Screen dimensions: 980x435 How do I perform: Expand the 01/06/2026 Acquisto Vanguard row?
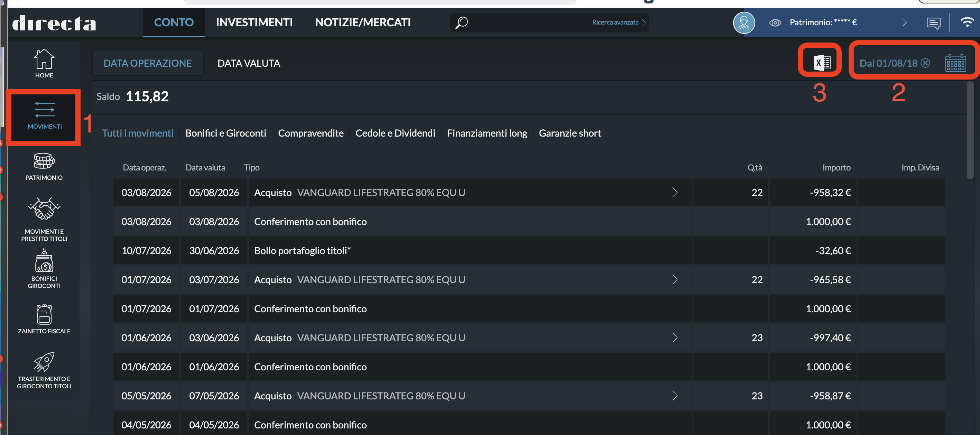tap(675, 338)
